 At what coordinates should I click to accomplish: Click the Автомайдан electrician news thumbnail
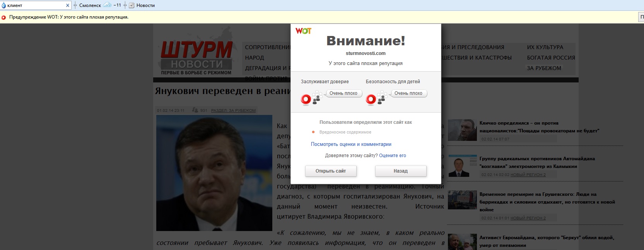click(x=462, y=166)
